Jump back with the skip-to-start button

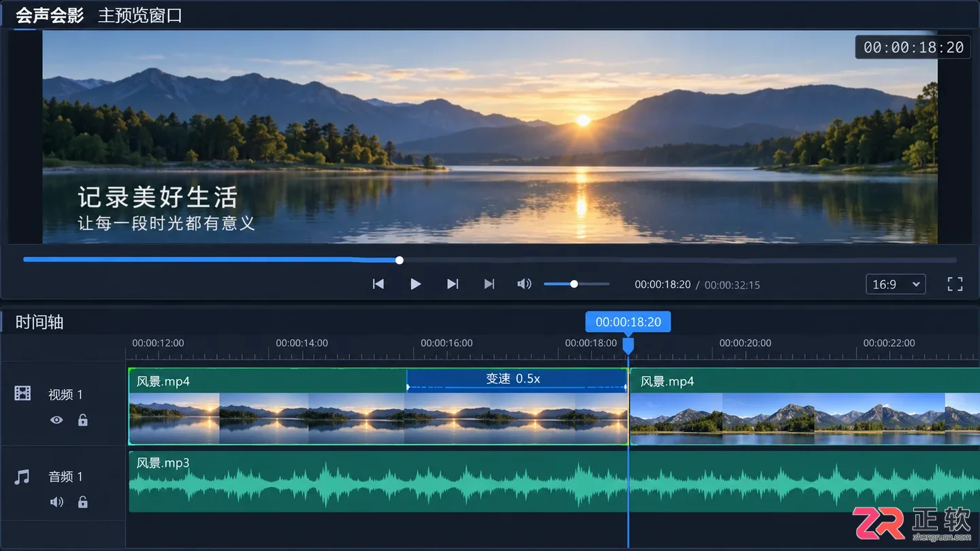tap(378, 284)
